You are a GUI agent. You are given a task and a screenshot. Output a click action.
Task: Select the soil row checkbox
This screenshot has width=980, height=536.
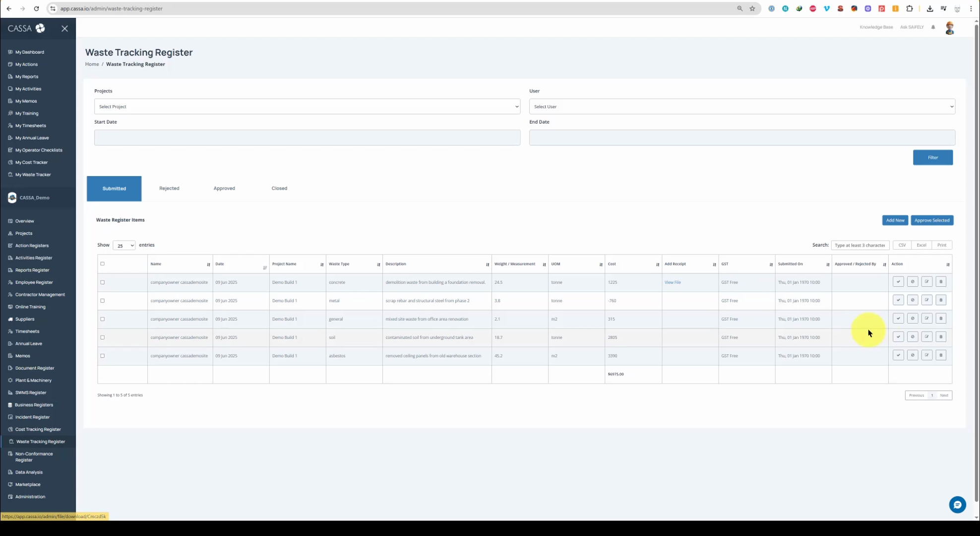click(103, 337)
